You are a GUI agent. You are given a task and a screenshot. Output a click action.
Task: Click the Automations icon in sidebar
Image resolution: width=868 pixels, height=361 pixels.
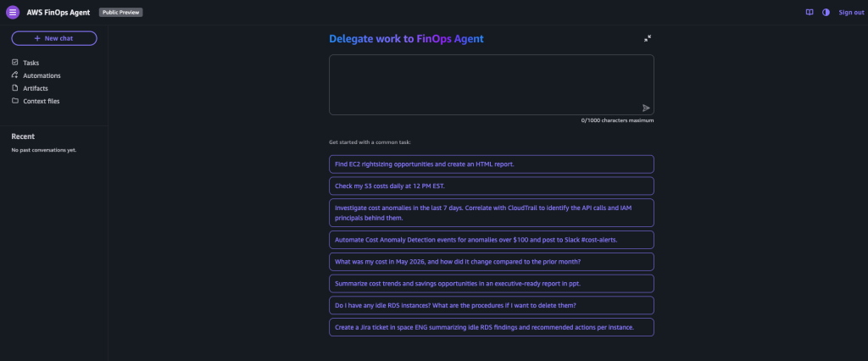tap(15, 75)
